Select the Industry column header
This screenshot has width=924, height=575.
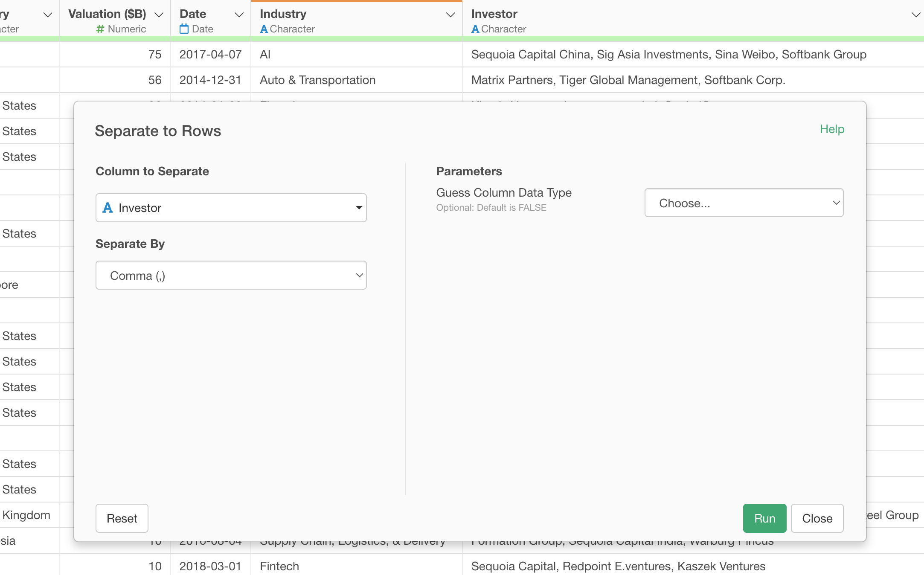pos(283,14)
